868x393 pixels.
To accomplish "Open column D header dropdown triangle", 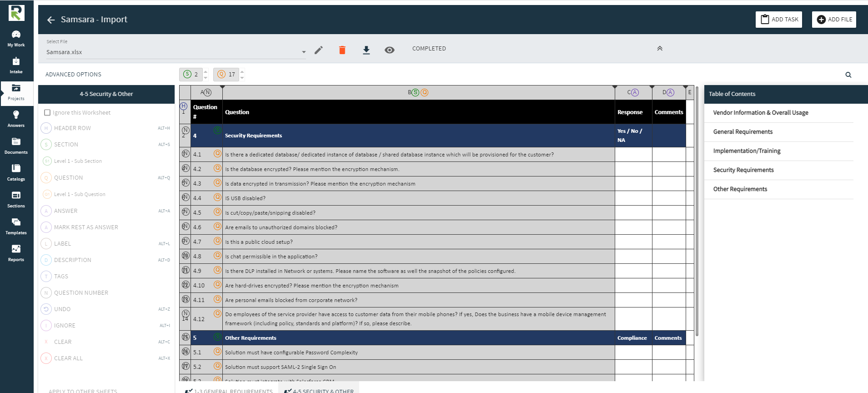I will (686, 87).
